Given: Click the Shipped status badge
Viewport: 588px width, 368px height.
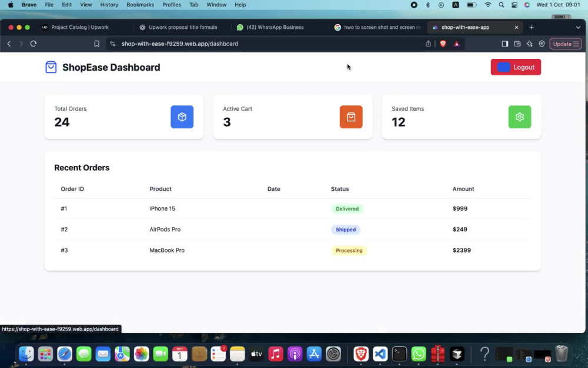Looking at the screenshot, I should point(346,230).
